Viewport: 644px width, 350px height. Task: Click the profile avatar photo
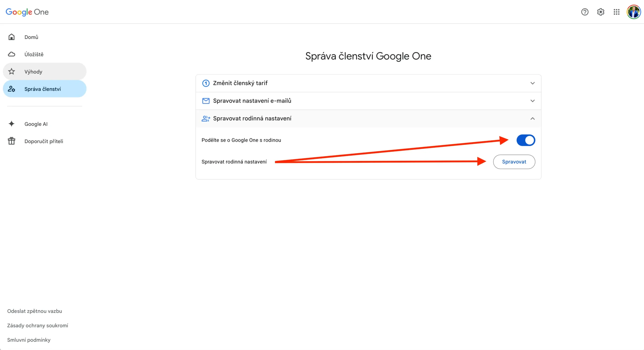(x=634, y=12)
